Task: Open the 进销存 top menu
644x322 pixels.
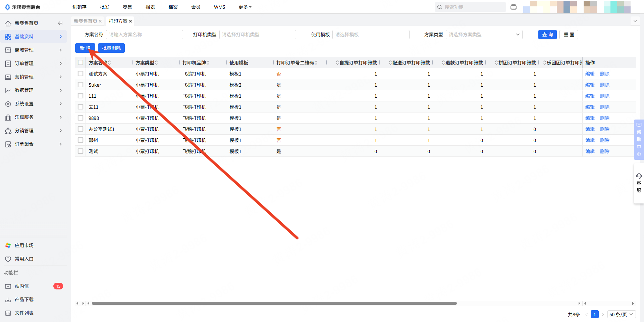Action: [x=79, y=7]
